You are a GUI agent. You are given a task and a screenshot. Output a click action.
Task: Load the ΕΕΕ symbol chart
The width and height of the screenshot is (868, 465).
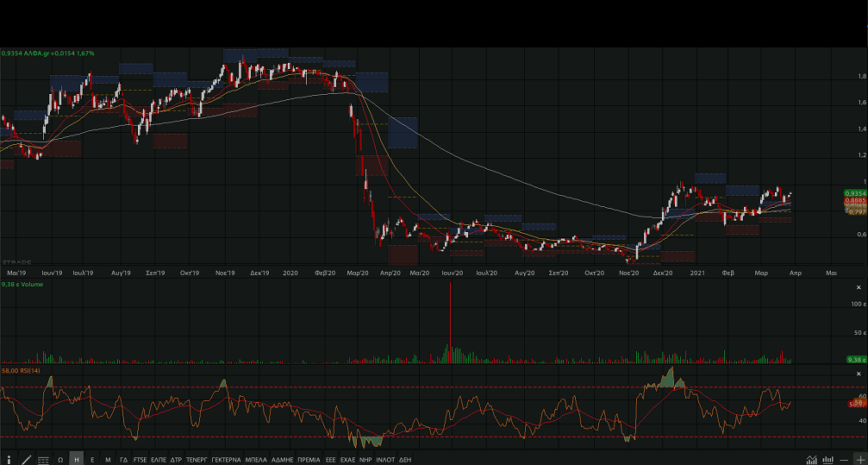coord(330,460)
